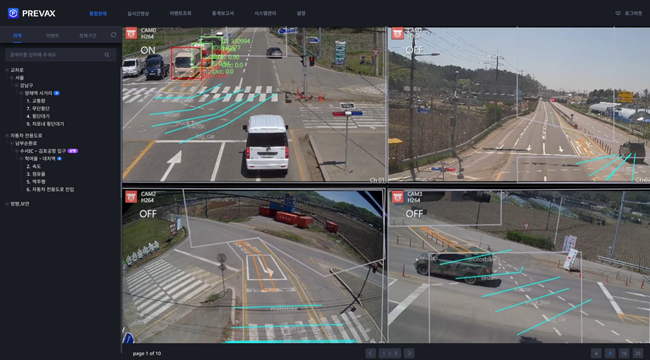
Task: Click the CAM0 red camera icon
Action: point(131,33)
